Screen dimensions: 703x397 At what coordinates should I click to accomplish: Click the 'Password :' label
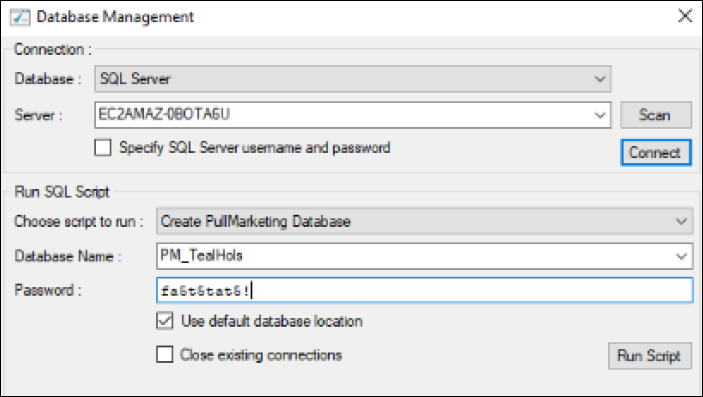[x=48, y=290]
